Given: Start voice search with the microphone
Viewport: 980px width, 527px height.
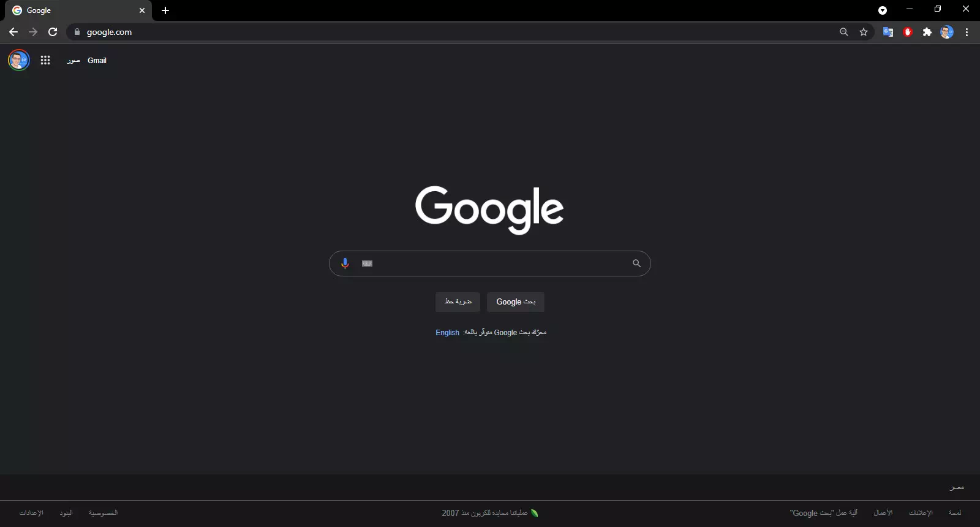Looking at the screenshot, I should click(x=345, y=263).
